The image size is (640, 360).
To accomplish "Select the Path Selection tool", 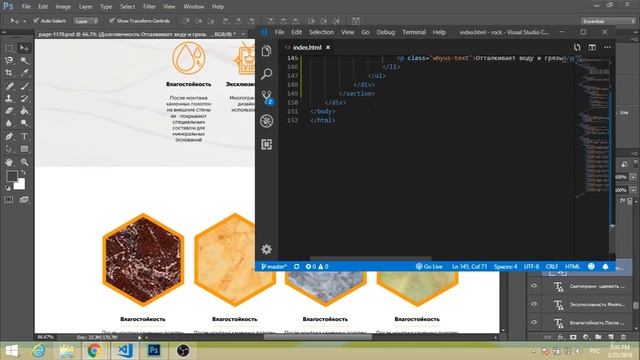I will click(9, 149).
